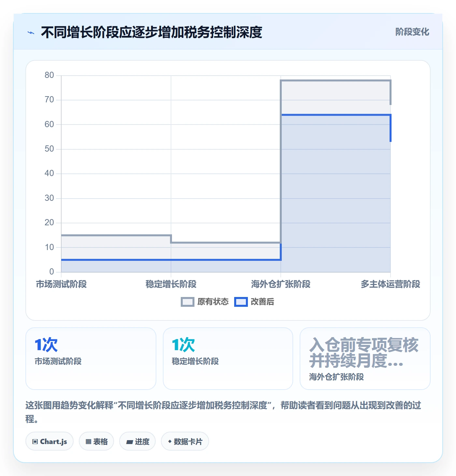Click the lightning bolt icon beside the title
Viewport: 456px width, 476px height.
pyautogui.click(x=31, y=33)
